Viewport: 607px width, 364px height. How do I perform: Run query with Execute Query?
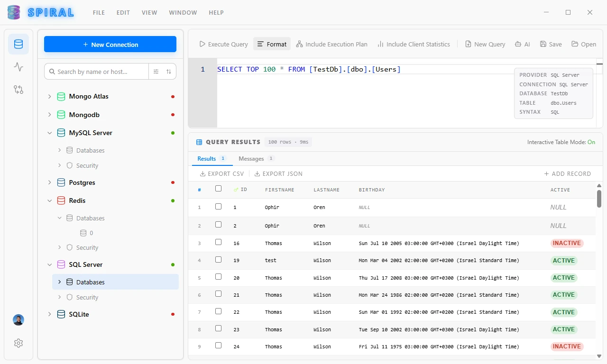[223, 44]
